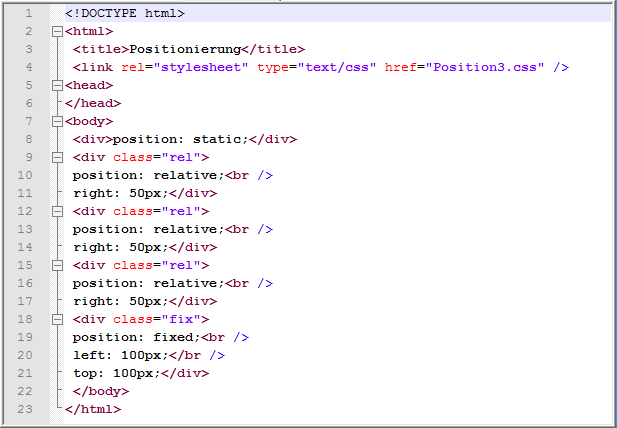Collapse the fold marker beside the <html> tag

click(57, 31)
